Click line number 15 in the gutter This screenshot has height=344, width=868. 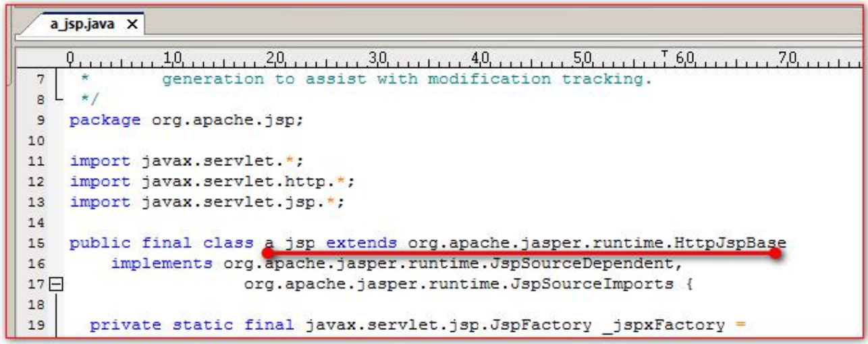point(37,243)
